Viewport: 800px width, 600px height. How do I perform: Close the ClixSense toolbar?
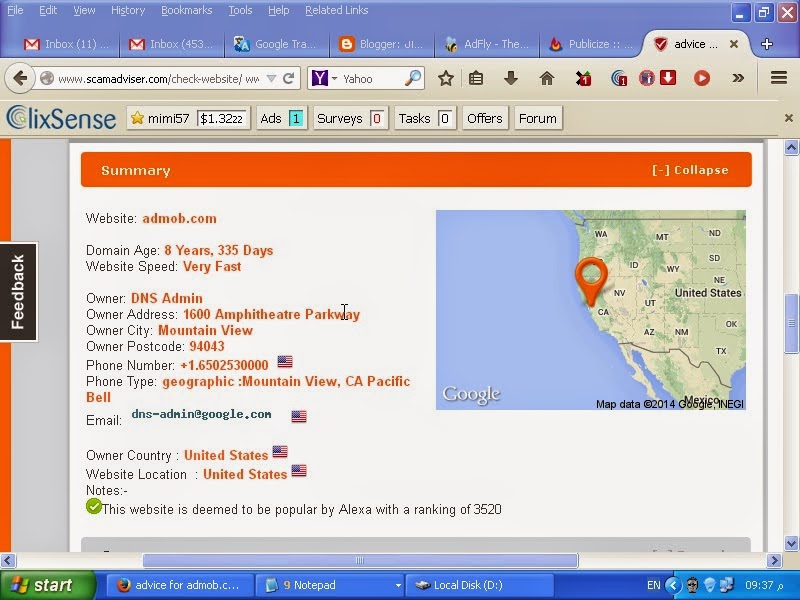[x=788, y=118]
